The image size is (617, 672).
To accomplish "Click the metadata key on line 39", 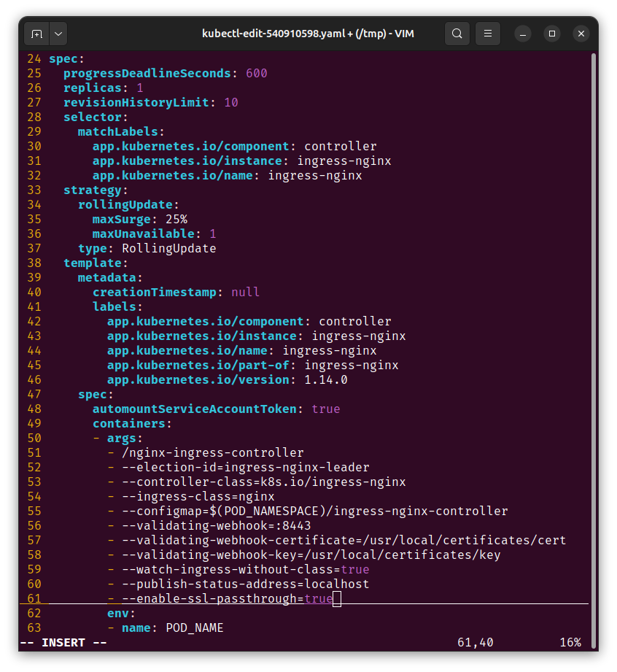I will point(107,277).
